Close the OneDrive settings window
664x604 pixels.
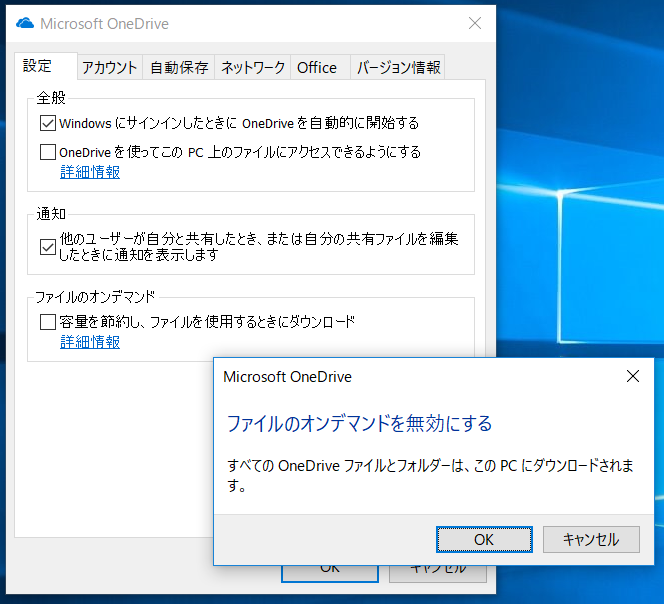475,23
